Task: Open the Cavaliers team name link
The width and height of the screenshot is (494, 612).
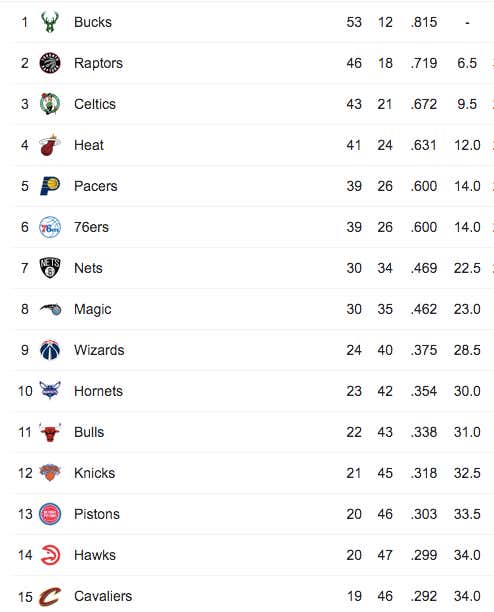Action: [x=103, y=596]
